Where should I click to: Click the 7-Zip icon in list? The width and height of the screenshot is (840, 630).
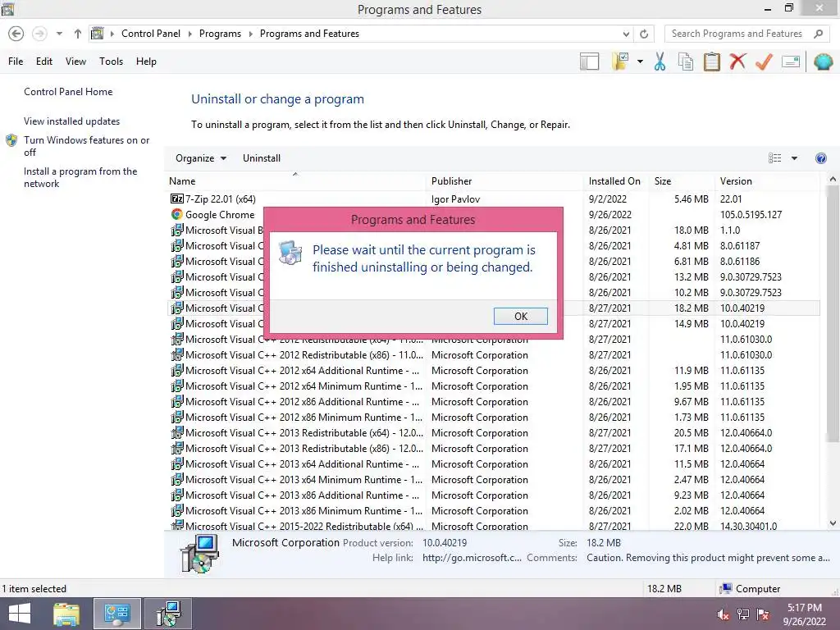[x=177, y=199]
